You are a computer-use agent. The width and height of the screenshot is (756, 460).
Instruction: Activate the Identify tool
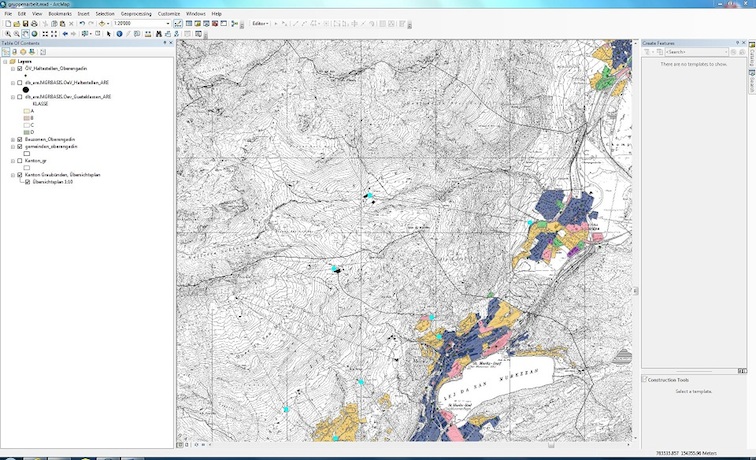point(119,33)
